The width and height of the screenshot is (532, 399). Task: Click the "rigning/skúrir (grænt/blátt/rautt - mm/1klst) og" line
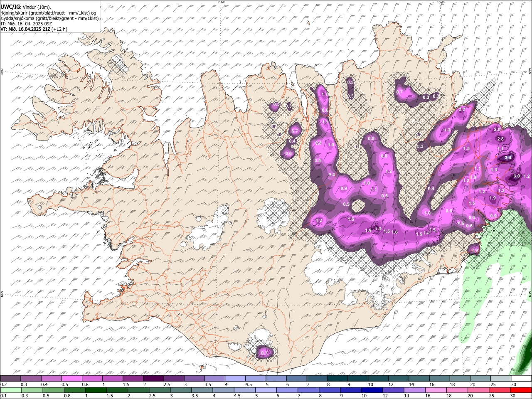(49, 13)
